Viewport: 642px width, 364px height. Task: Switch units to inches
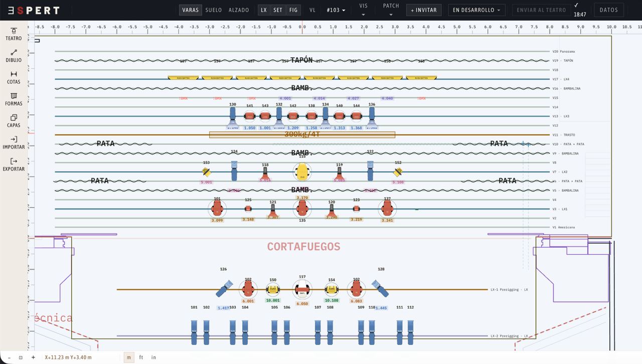[153, 357]
